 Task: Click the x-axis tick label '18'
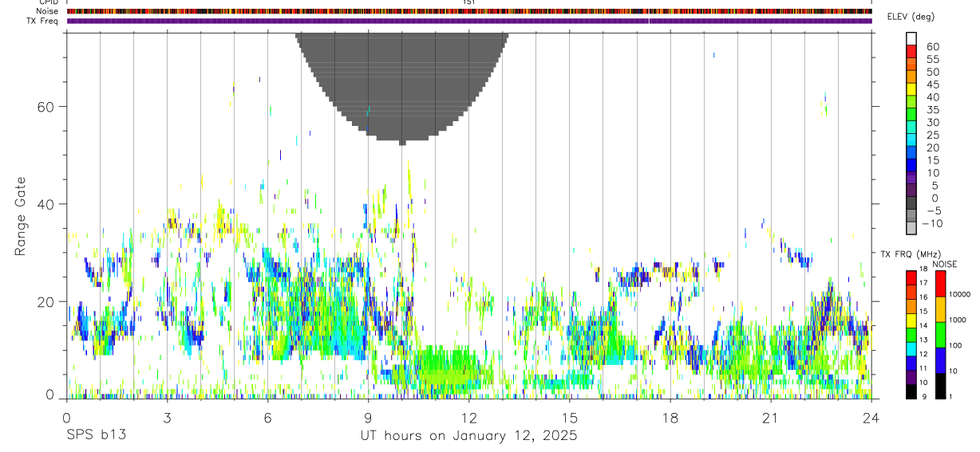tap(670, 418)
